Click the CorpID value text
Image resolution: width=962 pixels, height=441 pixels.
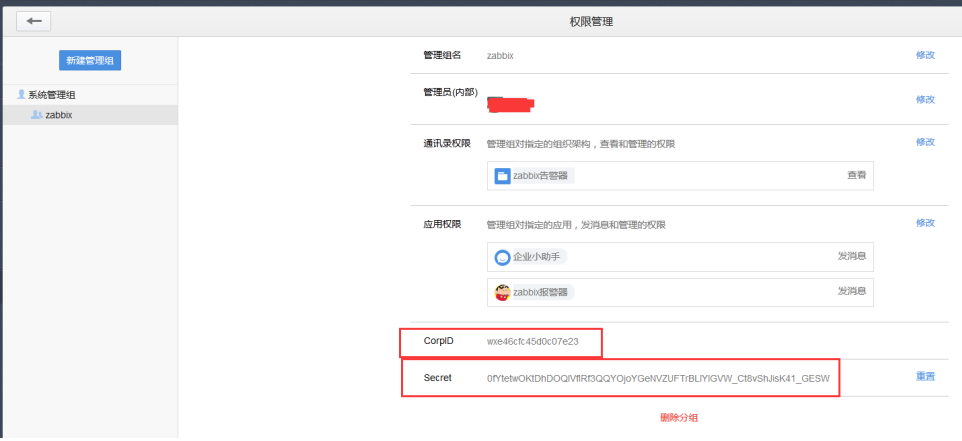click(x=532, y=341)
